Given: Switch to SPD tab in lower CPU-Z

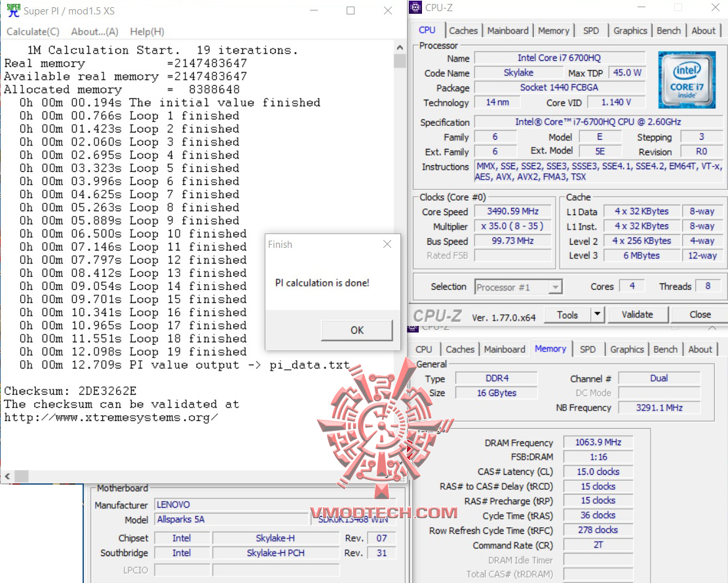Looking at the screenshot, I should coord(587,350).
